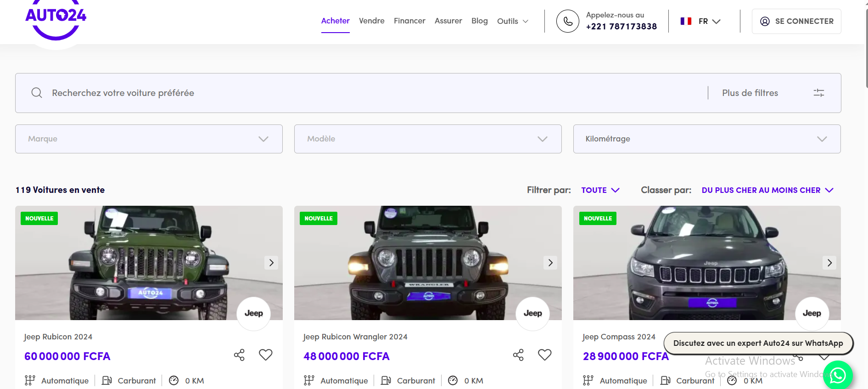Go to the Vendre menu item
This screenshot has width=868, height=389.
pos(371,21)
